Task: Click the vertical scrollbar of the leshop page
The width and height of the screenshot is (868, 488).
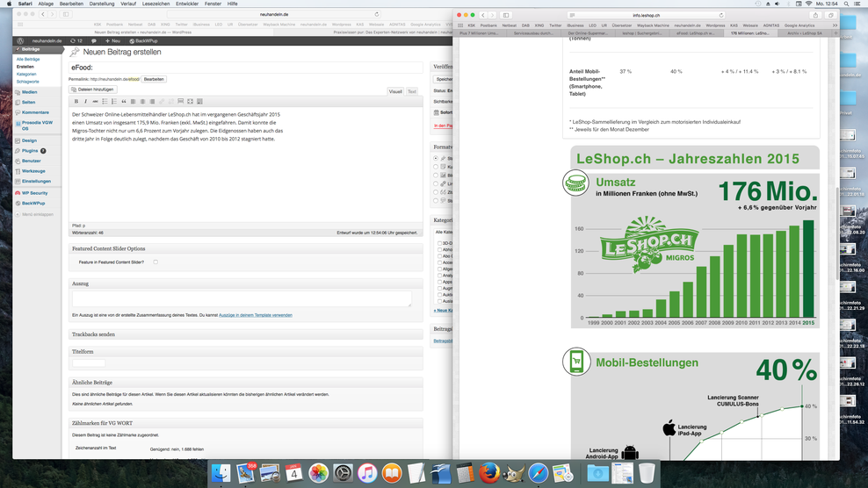Action: [x=837, y=233]
